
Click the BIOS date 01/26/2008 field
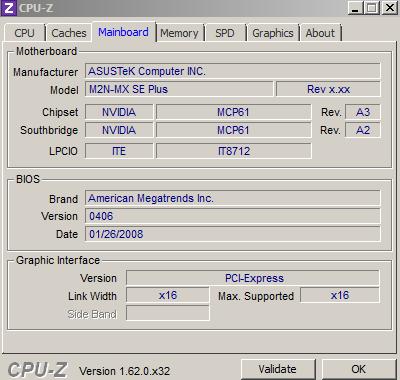click(233, 234)
